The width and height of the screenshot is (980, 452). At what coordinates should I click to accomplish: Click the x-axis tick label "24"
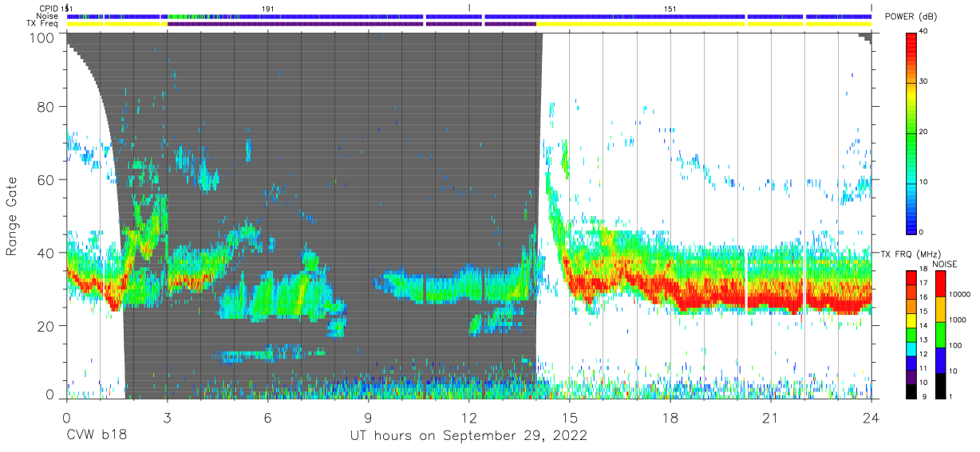871,417
